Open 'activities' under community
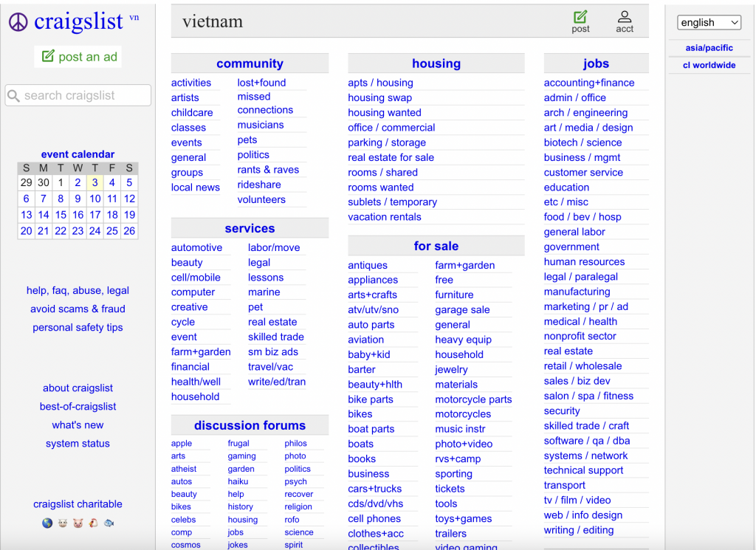756x550 pixels. click(191, 83)
